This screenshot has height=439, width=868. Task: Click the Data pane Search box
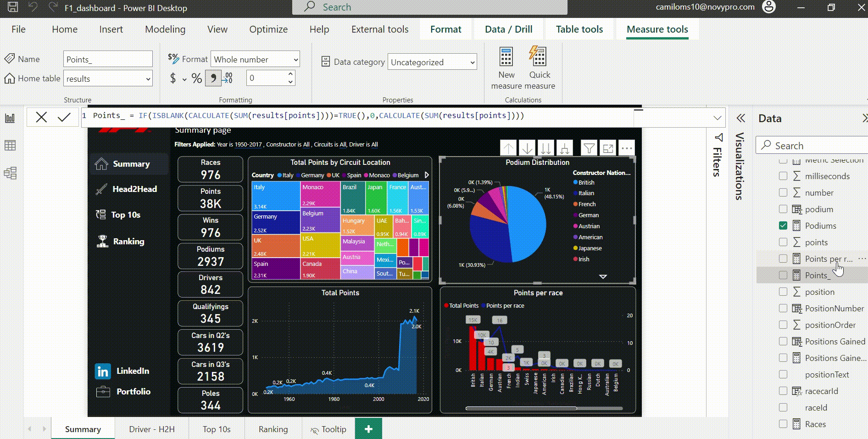click(812, 146)
